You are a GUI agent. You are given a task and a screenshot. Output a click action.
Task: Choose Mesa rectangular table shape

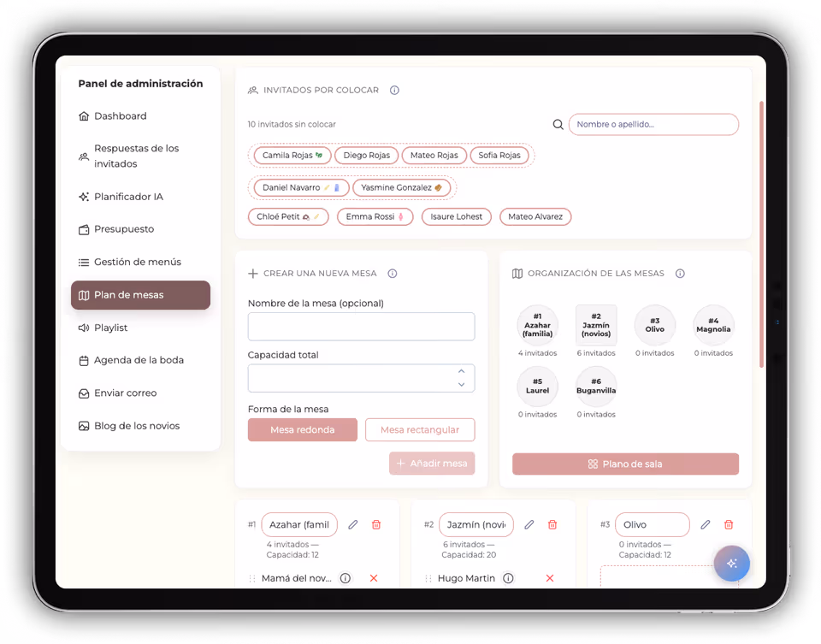click(x=419, y=430)
